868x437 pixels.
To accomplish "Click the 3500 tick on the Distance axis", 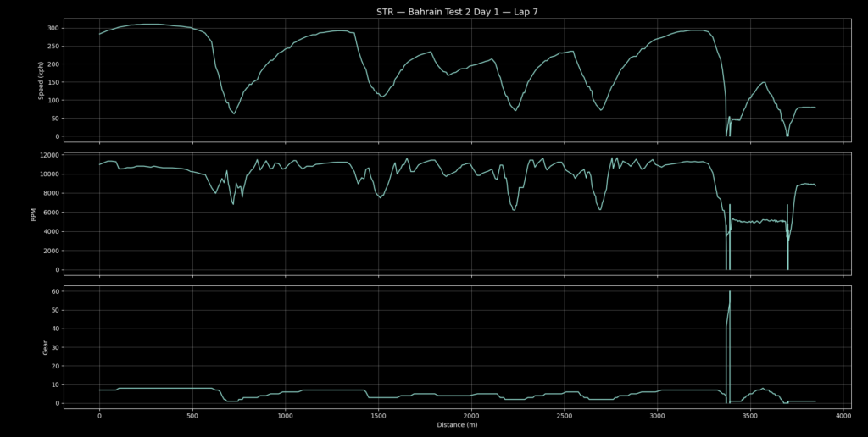I will click(750, 416).
